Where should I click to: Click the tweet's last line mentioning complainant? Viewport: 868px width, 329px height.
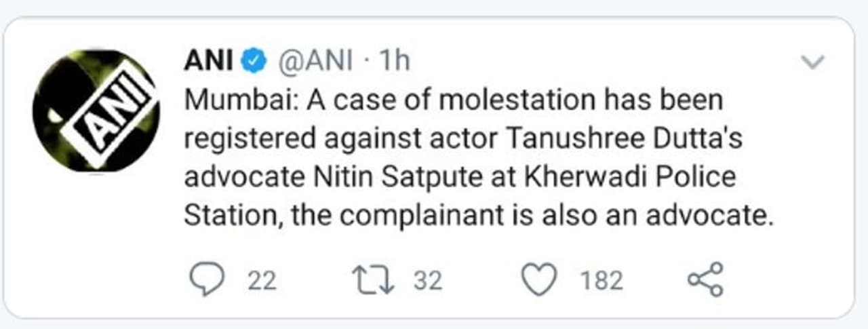point(478,216)
